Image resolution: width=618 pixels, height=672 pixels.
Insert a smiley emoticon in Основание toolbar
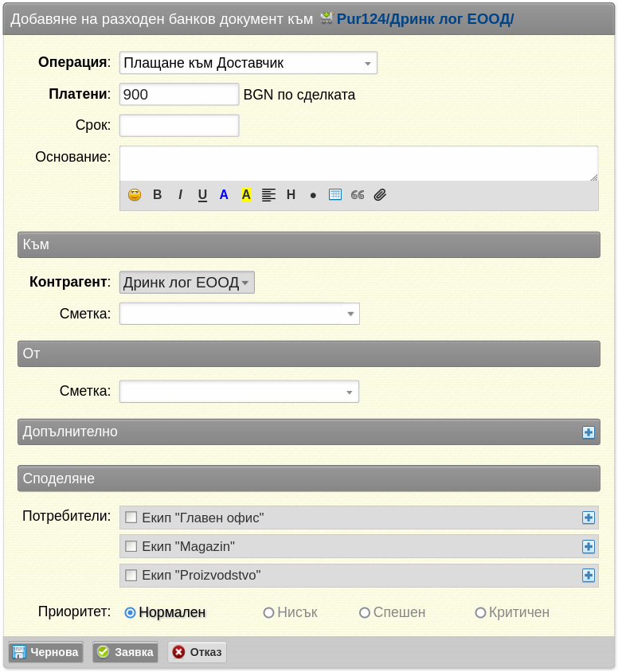pos(135,195)
